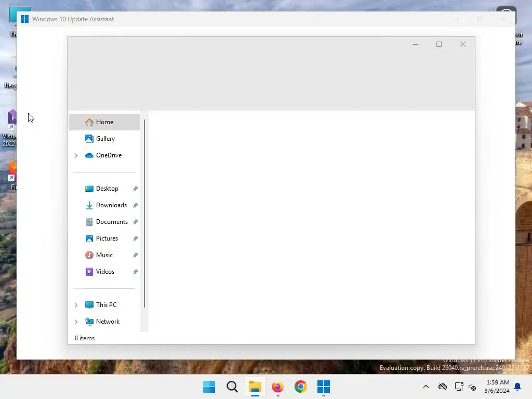Expand the OneDrive tree node
Image resolution: width=532 pixels, height=399 pixels.
tap(76, 155)
